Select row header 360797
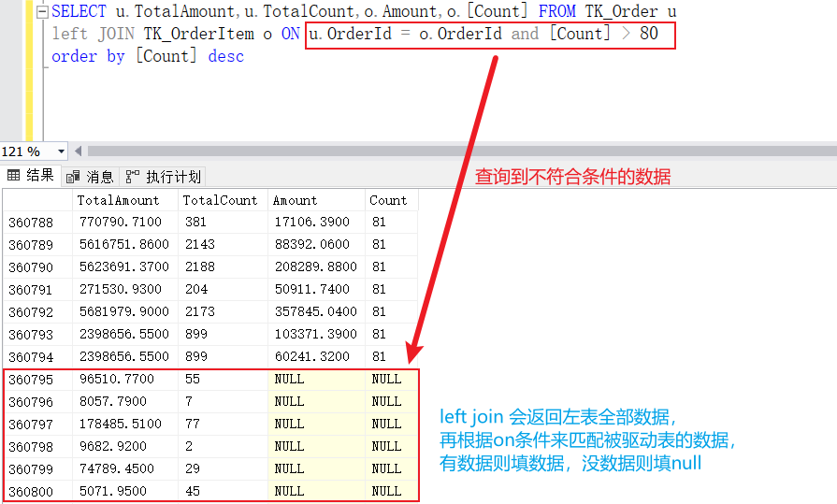This screenshot has width=837, height=504. [37, 424]
